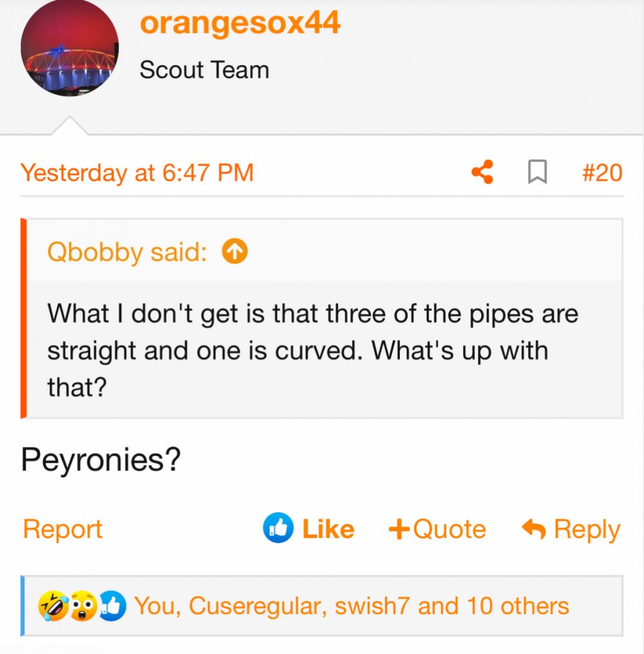View the list "You, Cuseregular, swish7 and 10 others"
The image size is (644, 654).
[x=352, y=606]
